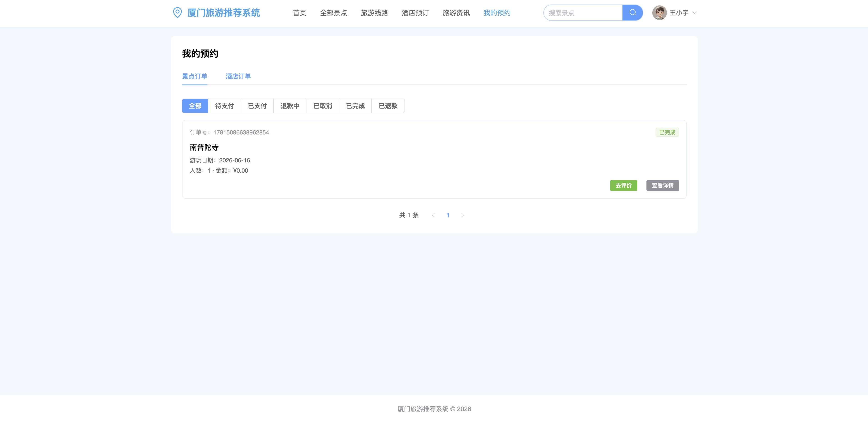Click the footer copyright text
The image size is (868, 422).
(x=434, y=409)
